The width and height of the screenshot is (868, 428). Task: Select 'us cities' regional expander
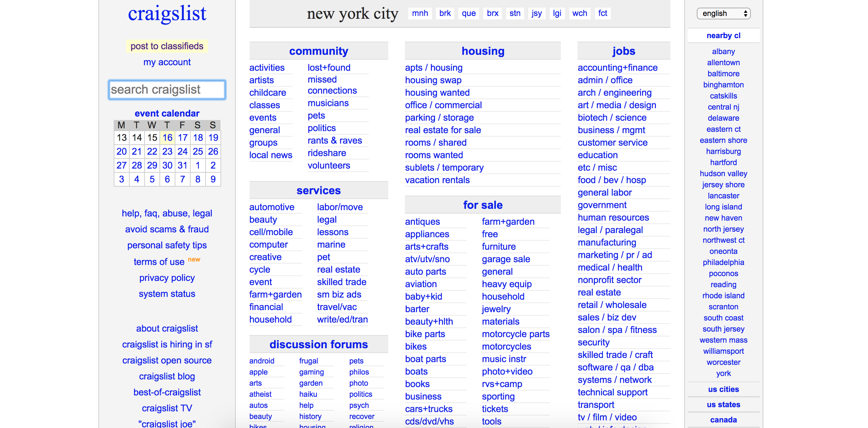(723, 389)
